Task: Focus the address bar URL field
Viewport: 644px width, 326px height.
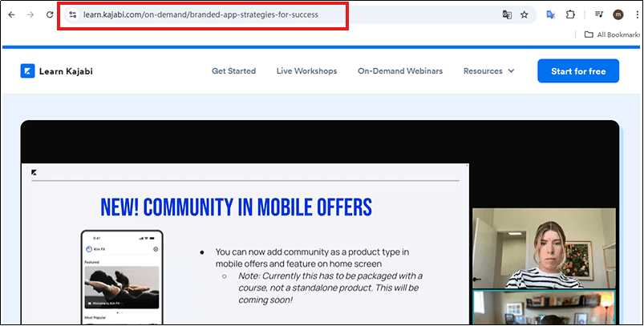Action: coord(281,14)
